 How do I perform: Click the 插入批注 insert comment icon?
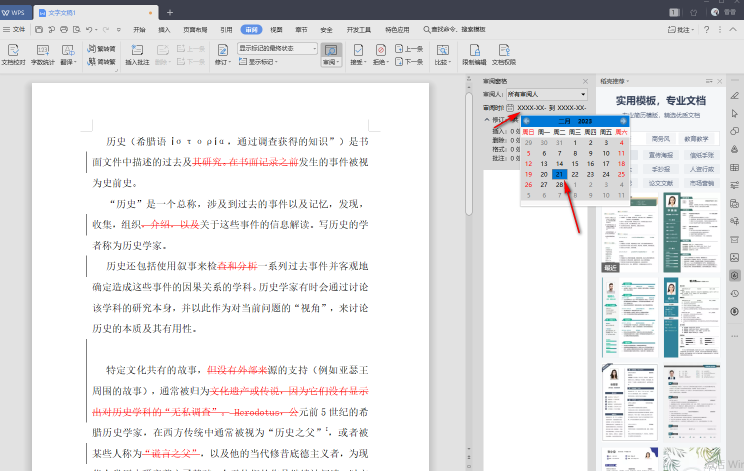point(137,50)
